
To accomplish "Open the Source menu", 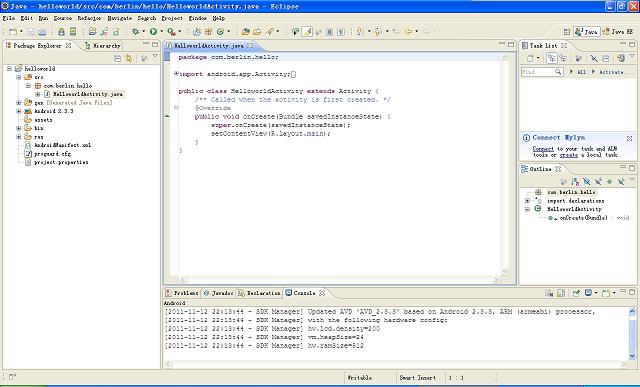I will click(63, 18).
